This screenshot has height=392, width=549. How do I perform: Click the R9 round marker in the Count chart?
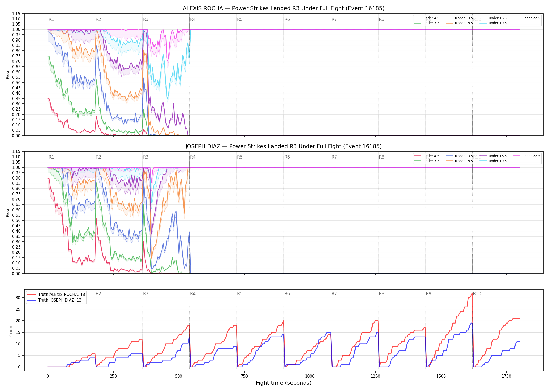[x=428, y=294]
